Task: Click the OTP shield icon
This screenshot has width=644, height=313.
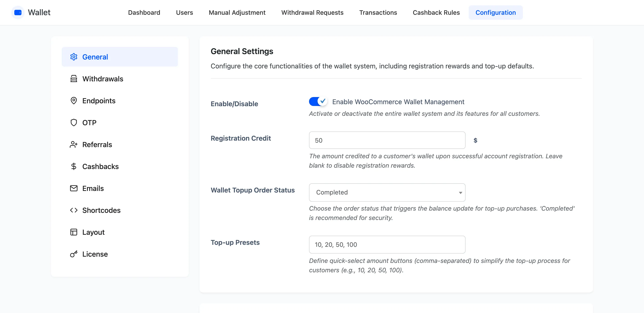Action: coord(74,123)
